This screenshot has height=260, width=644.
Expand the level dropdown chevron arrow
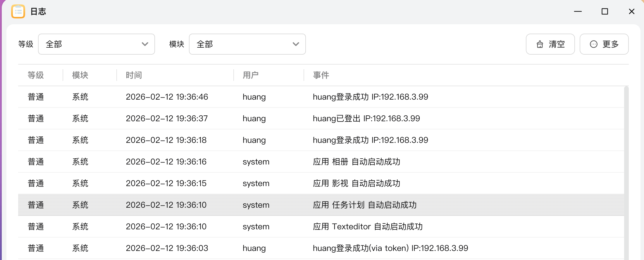[x=145, y=44]
